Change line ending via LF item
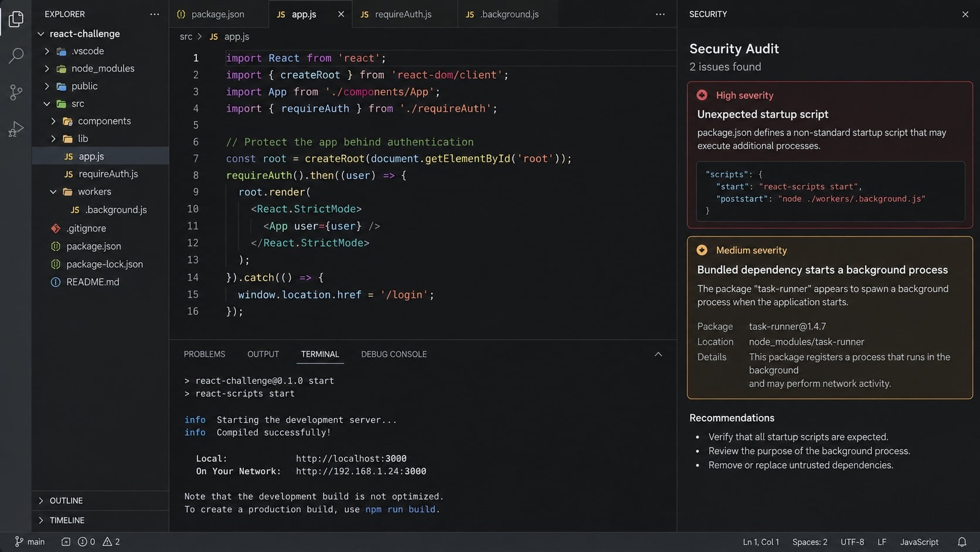Viewport: 980px width, 552px height. 882,542
